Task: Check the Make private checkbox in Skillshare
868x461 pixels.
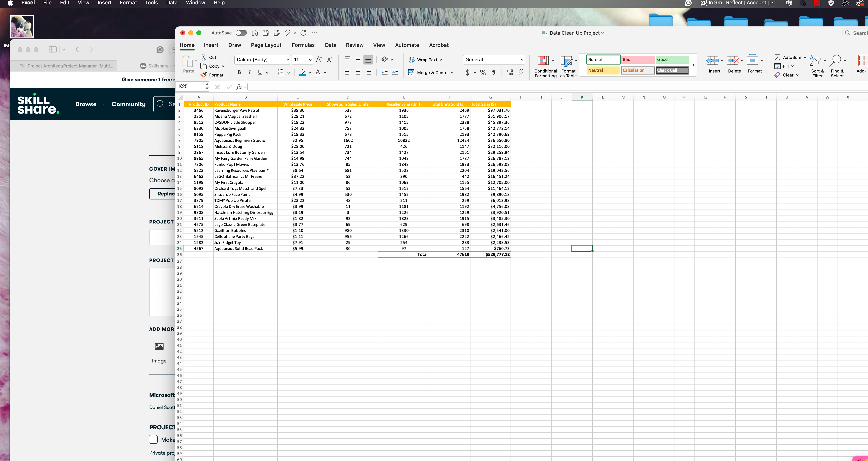Action: [x=153, y=439]
